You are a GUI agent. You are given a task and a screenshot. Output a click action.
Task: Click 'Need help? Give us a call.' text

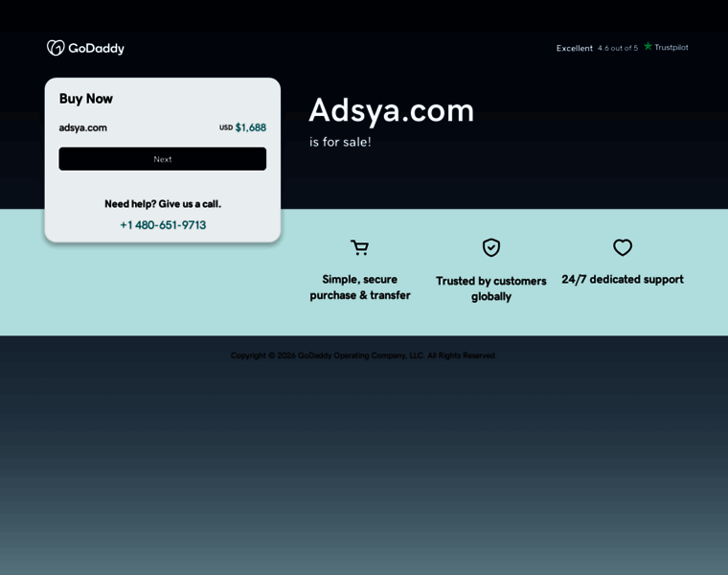163,204
